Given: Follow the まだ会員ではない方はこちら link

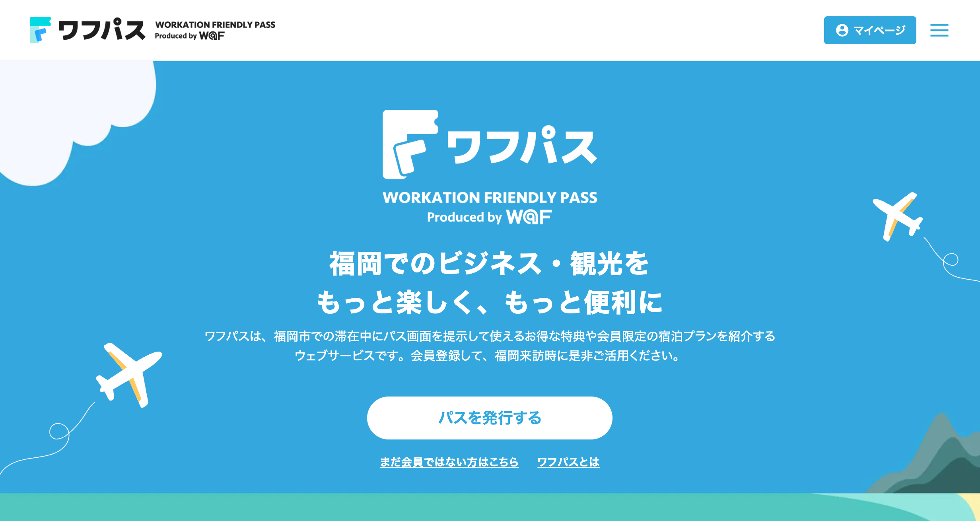Looking at the screenshot, I should 449,462.
